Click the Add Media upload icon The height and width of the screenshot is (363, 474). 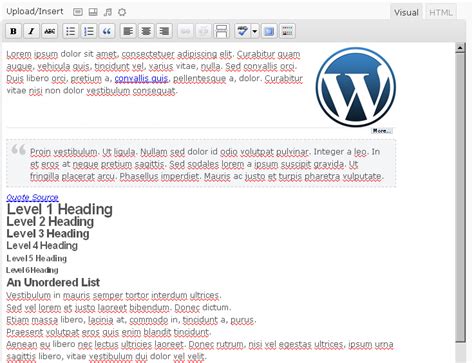tap(122, 12)
